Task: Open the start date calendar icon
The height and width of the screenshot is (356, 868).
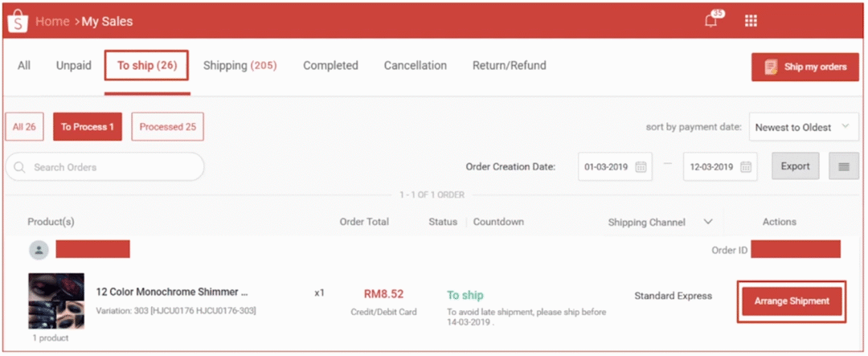Action: [x=641, y=167]
